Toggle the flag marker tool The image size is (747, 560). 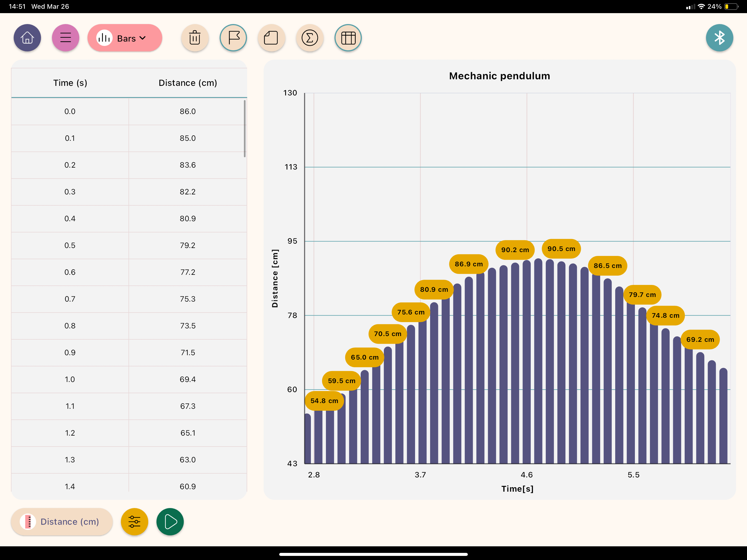(x=233, y=38)
